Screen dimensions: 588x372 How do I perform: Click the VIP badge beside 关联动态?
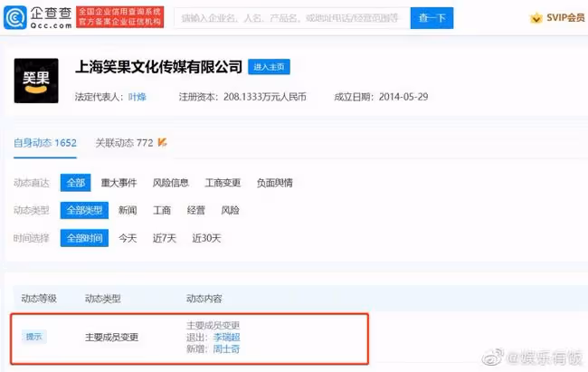162,142
